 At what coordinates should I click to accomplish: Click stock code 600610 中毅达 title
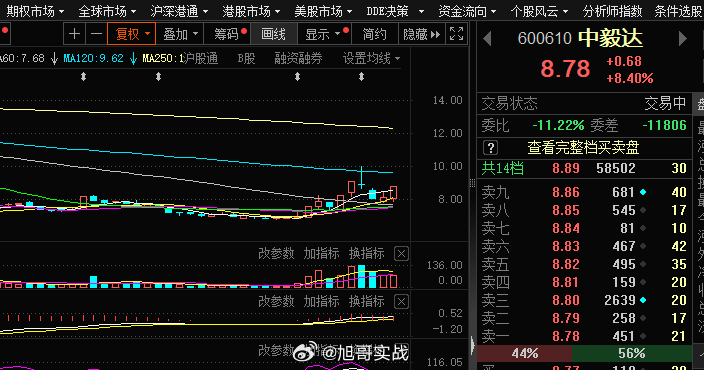[580, 38]
